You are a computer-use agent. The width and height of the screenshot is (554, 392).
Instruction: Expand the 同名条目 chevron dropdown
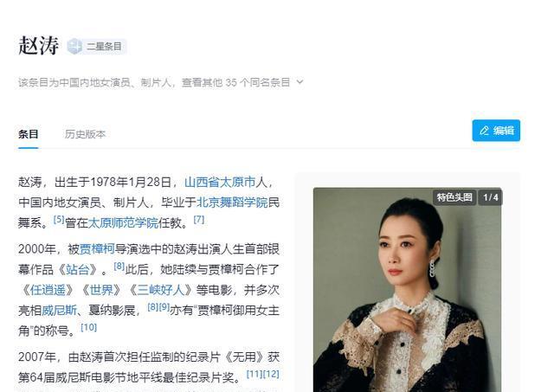click(300, 82)
